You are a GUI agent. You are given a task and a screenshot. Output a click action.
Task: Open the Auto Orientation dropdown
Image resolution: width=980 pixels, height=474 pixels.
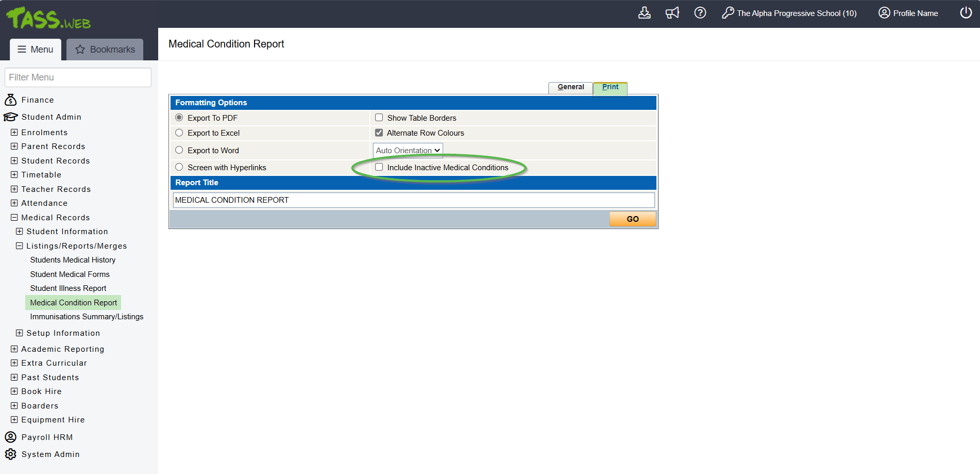pyautogui.click(x=408, y=151)
